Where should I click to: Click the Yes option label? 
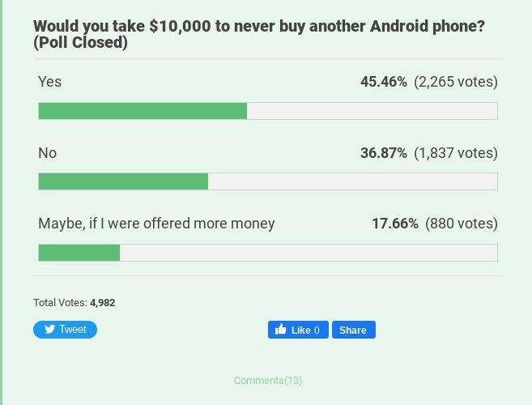coord(50,82)
